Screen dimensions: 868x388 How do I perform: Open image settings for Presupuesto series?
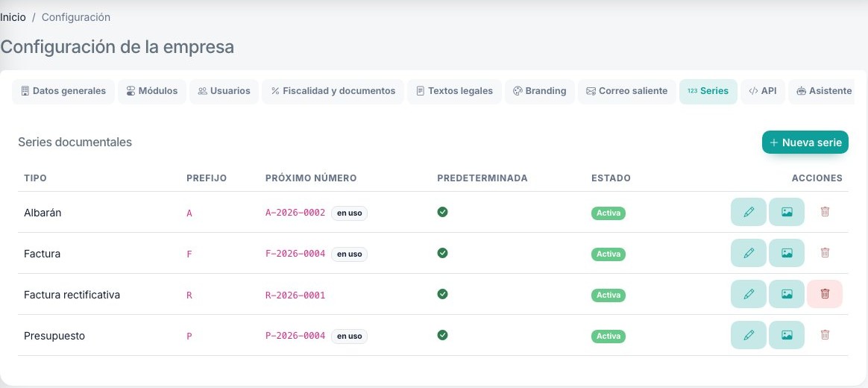pos(787,335)
